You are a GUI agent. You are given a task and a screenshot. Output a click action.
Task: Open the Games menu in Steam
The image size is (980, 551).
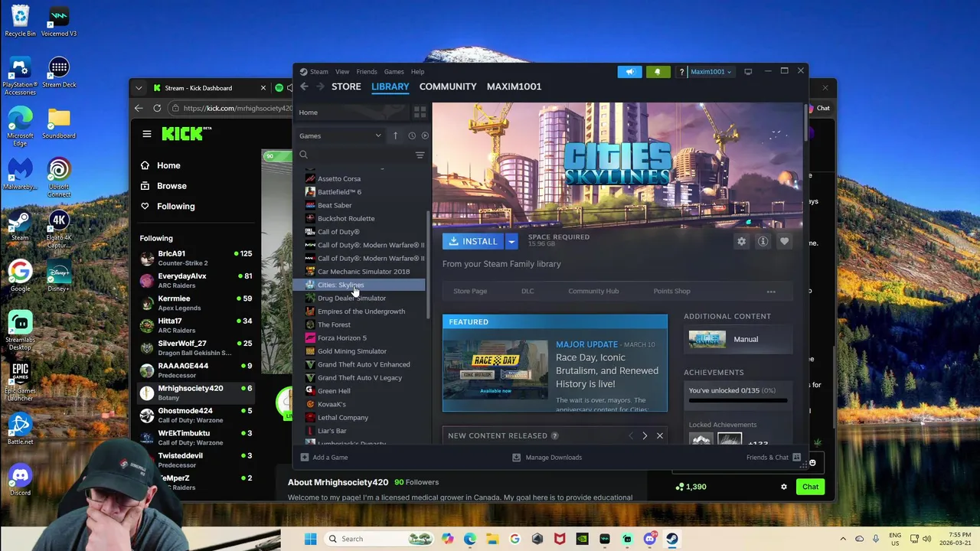pyautogui.click(x=394, y=72)
